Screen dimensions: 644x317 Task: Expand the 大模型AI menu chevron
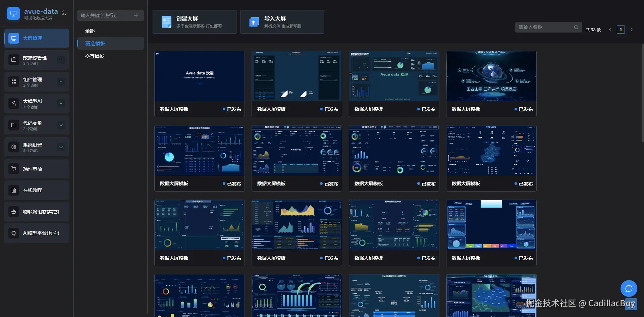(61, 103)
